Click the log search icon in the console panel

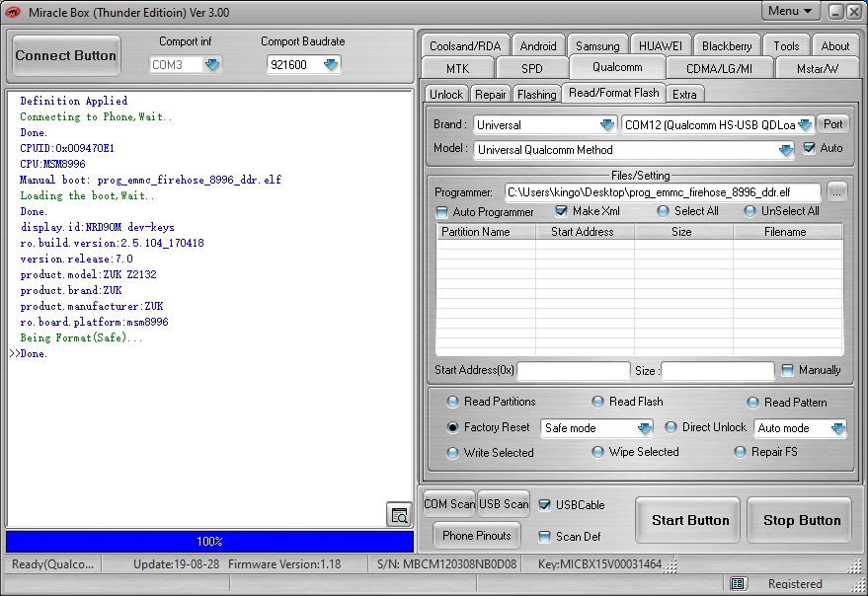tap(399, 515)
